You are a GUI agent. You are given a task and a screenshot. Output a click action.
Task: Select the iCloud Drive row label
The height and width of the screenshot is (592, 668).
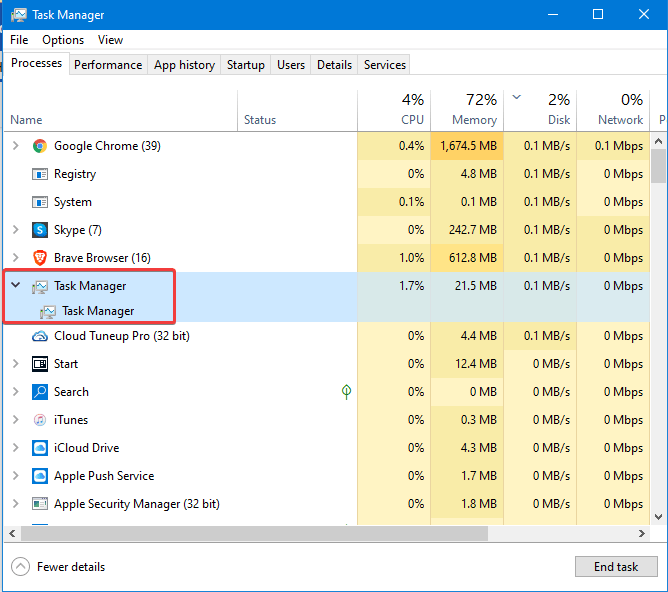click(86, 448)
